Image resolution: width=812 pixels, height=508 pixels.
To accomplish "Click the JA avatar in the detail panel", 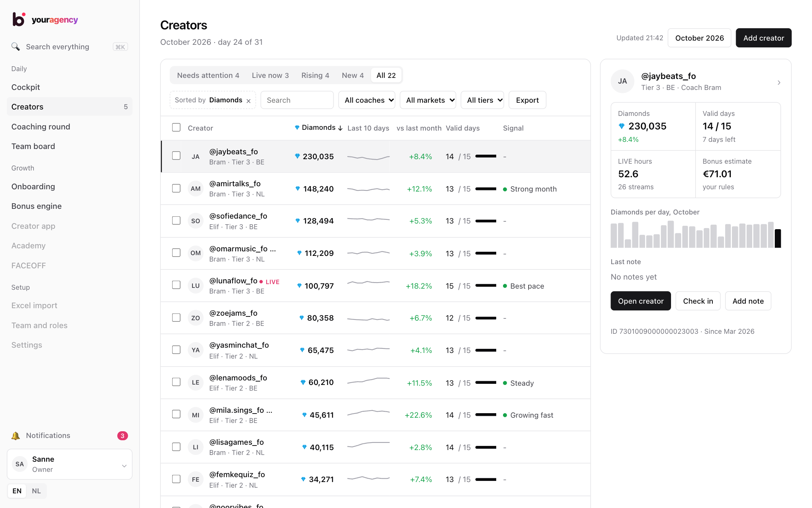I will [x=623, y=81].
